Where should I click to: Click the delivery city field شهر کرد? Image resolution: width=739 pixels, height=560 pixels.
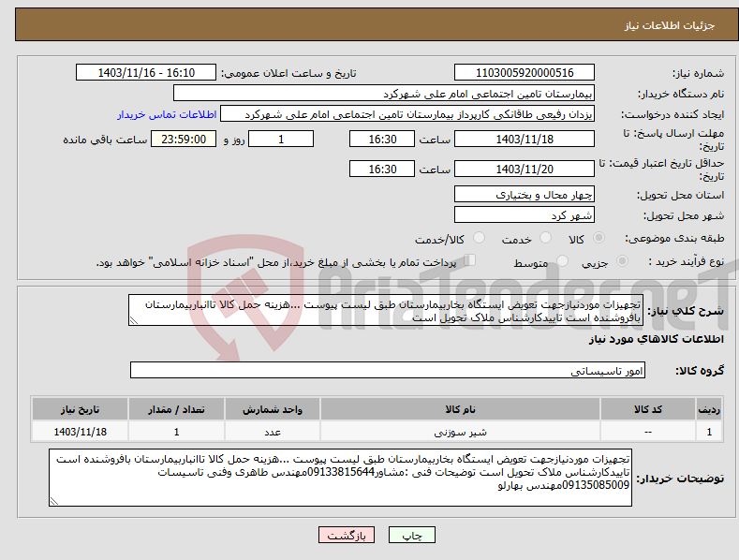pyautogui.click(x=525, y=215)
